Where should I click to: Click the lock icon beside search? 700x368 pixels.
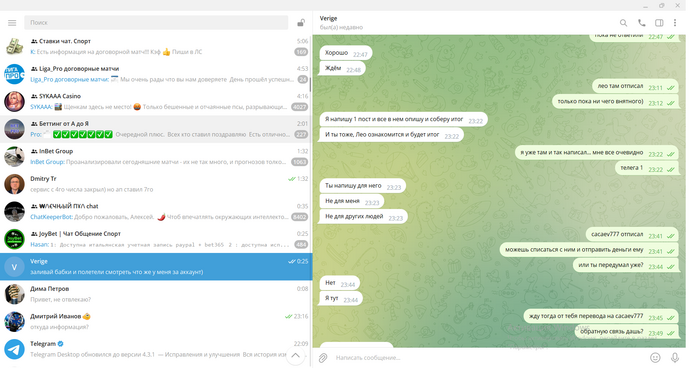click(x=301, y=22)
